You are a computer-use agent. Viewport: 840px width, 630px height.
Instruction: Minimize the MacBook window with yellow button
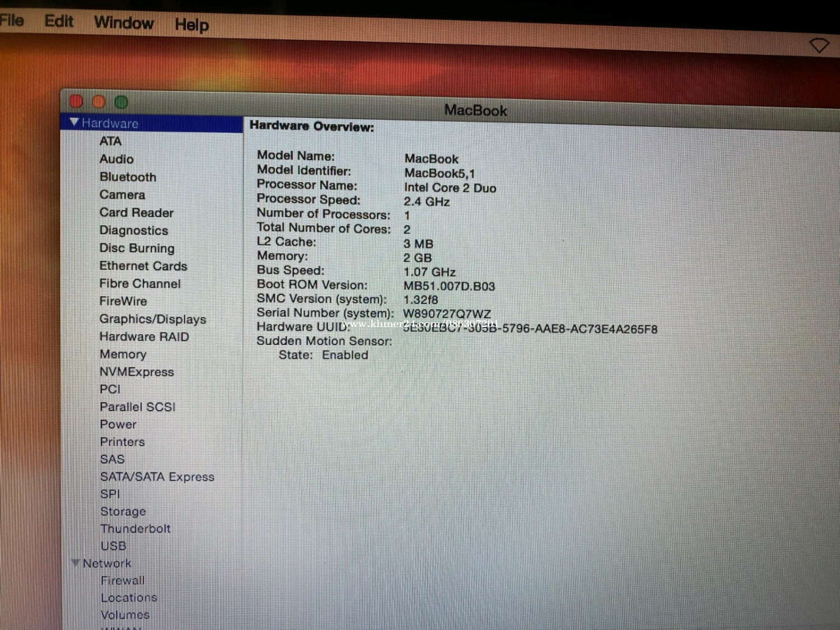pos(99,102)
